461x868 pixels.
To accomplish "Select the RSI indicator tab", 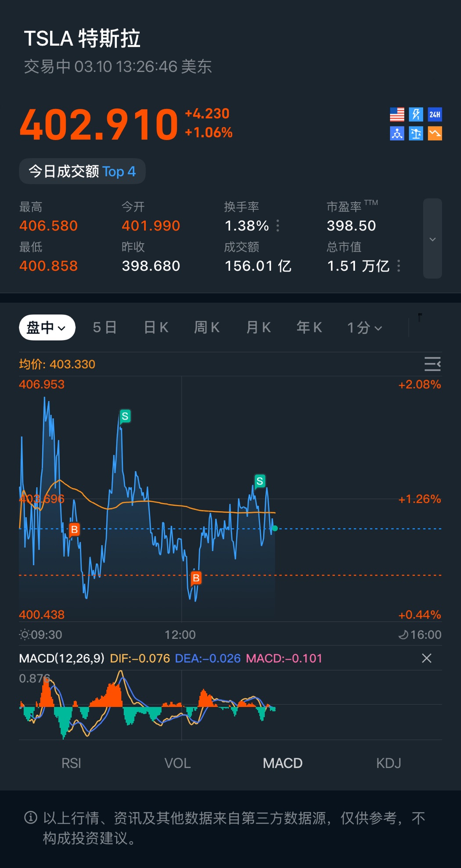I will point(71,763).
